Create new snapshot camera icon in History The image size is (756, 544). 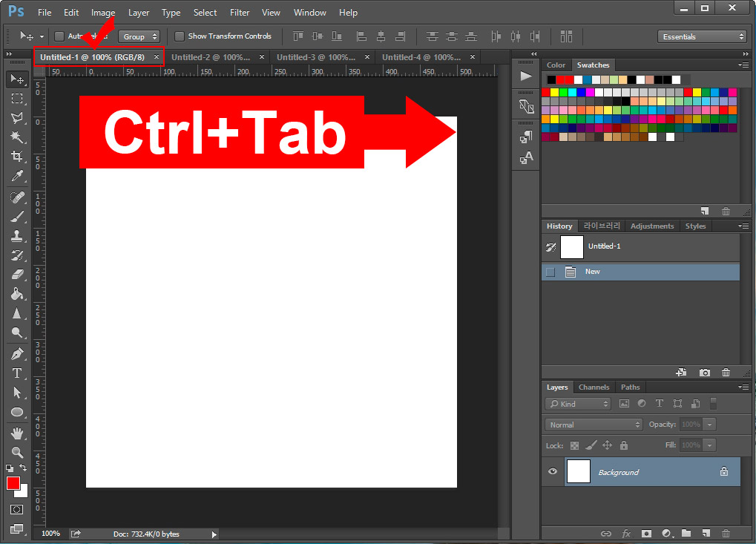click(704, 373)
